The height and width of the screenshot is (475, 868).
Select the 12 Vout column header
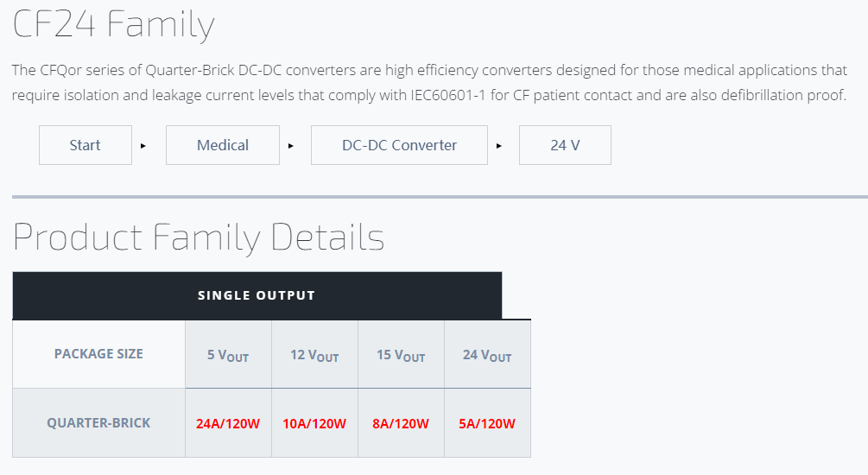(314, 355)
